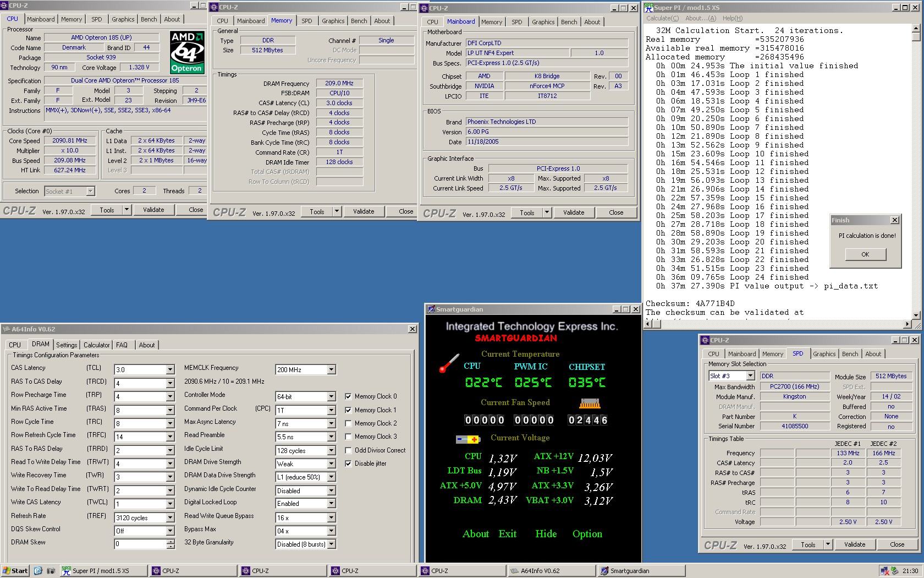Screen dimensions: 924x578
Task: Click Hide in Smartguardian
Action: (546, 533)
